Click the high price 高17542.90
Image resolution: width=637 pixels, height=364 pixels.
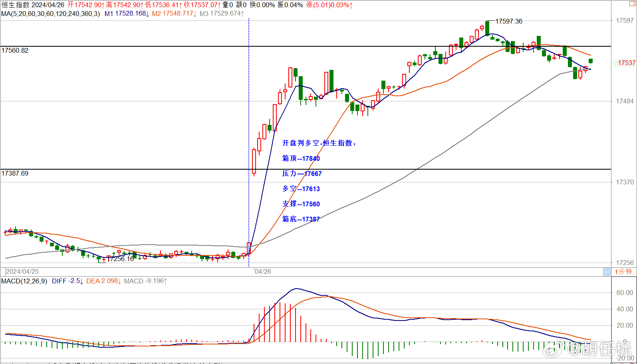tap(125, 5)
